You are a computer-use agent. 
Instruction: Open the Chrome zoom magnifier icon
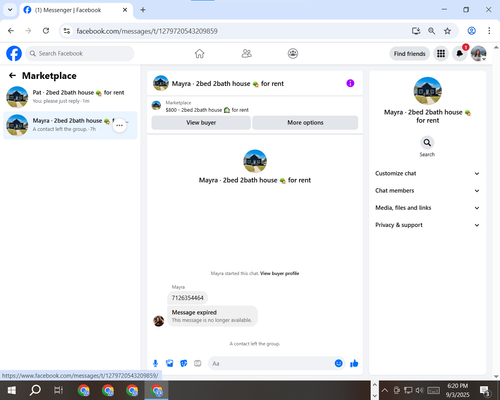pyautogui.click(x=431, y=31)
